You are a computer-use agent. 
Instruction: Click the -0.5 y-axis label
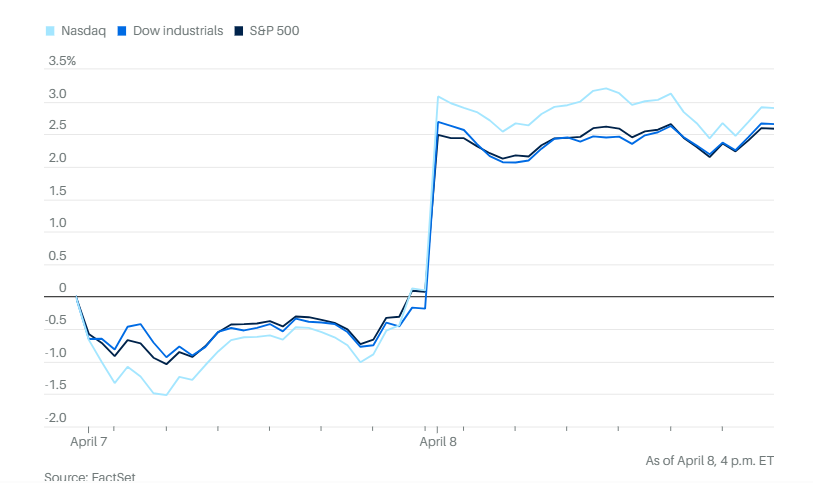tap(55, 320)
